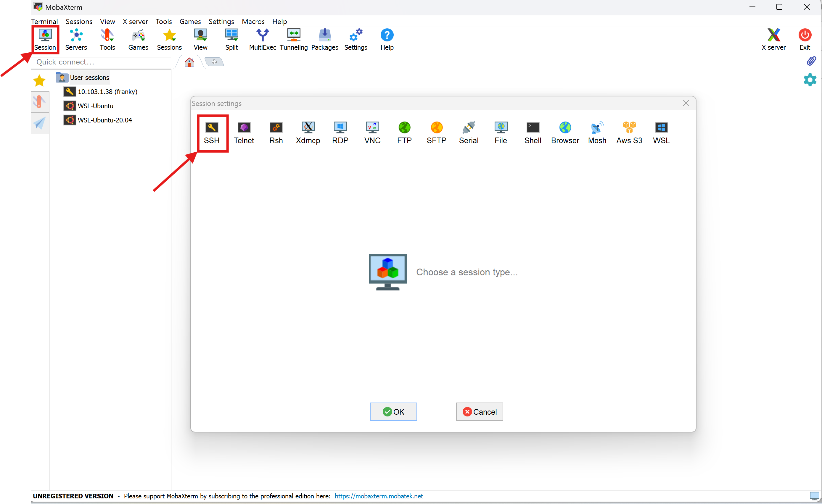Screen dimensions: 822x504
Task: Open the mobaxterm.mobatek.net link
Action: 379,496
